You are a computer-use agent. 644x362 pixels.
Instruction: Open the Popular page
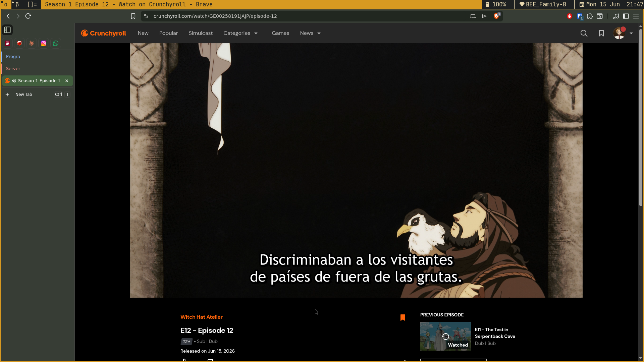[x=169, y=33]
